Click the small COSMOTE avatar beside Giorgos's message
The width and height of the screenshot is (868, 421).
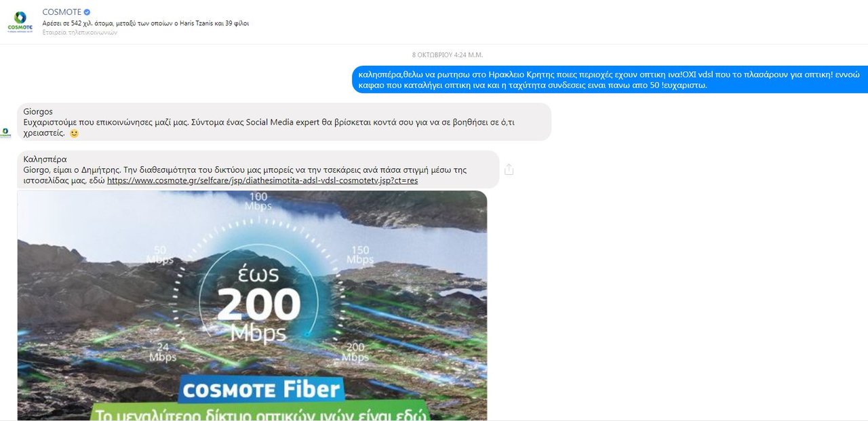click(x=5, y=134)
